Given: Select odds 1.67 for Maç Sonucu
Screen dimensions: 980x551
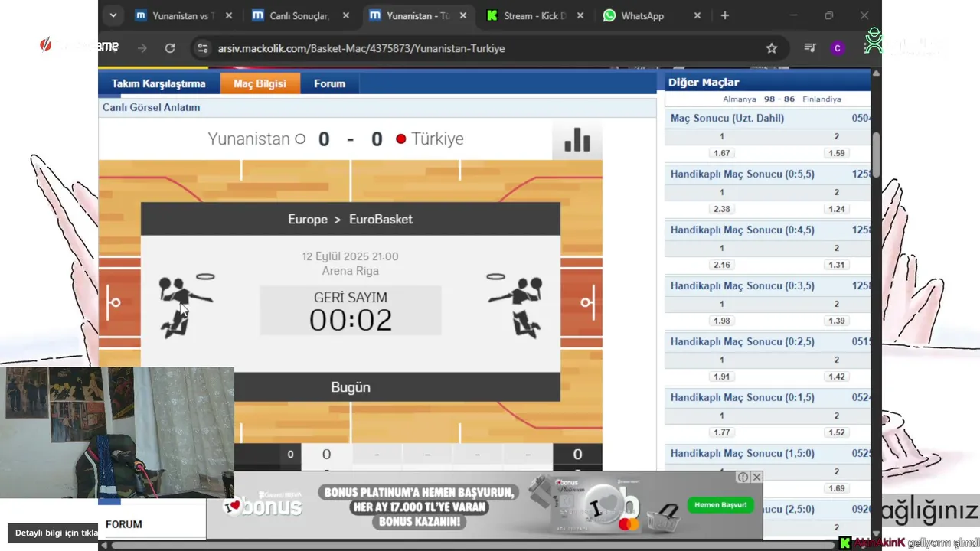Looking at the screenshot, I should (721, 153).
